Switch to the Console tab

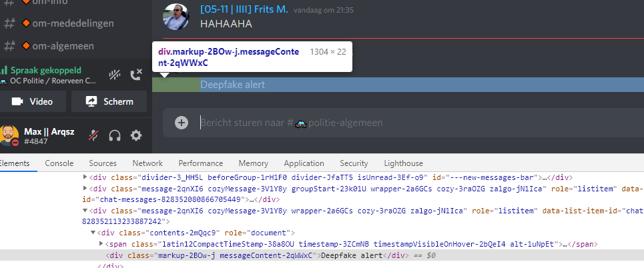pos(59,163)
